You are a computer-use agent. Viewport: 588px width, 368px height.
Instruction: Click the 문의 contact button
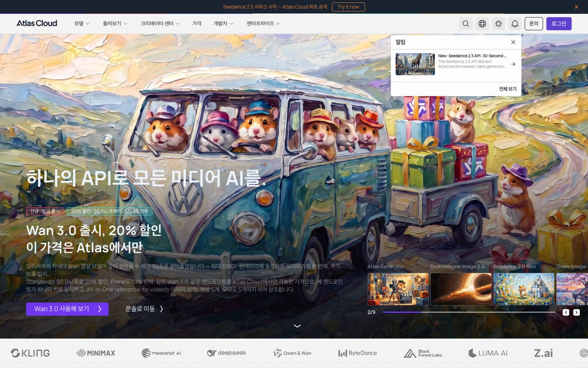534,23
